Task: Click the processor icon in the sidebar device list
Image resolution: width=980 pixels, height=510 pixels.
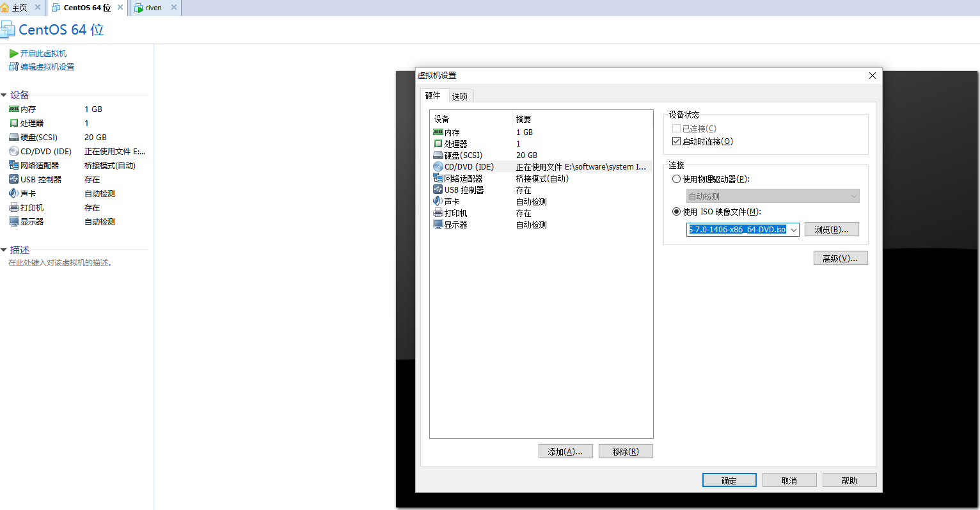Action: click(x=13, y=124)
